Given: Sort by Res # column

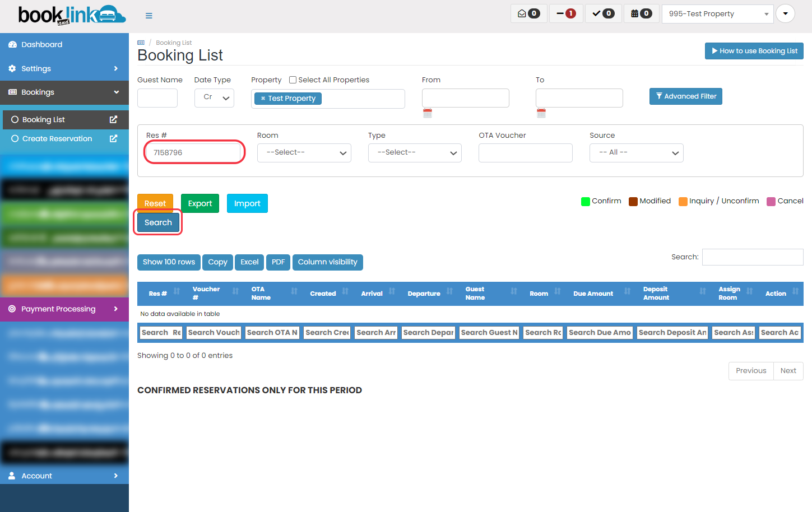Looking at the screenshot, I should coord(161,294).
